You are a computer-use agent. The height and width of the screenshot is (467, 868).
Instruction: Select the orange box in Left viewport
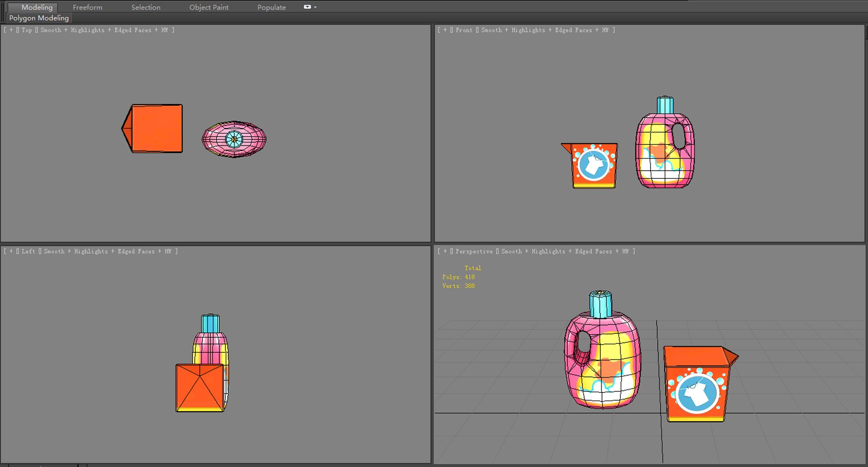point(200,388)
